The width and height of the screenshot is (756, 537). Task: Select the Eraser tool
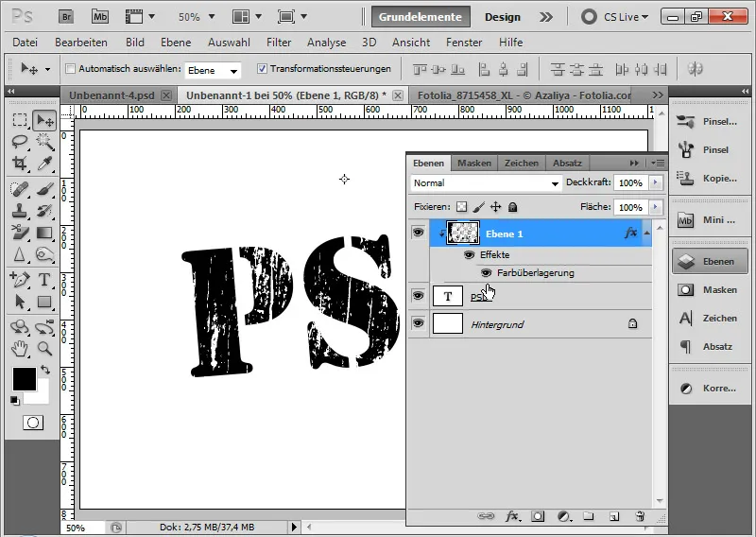[20, 233]
